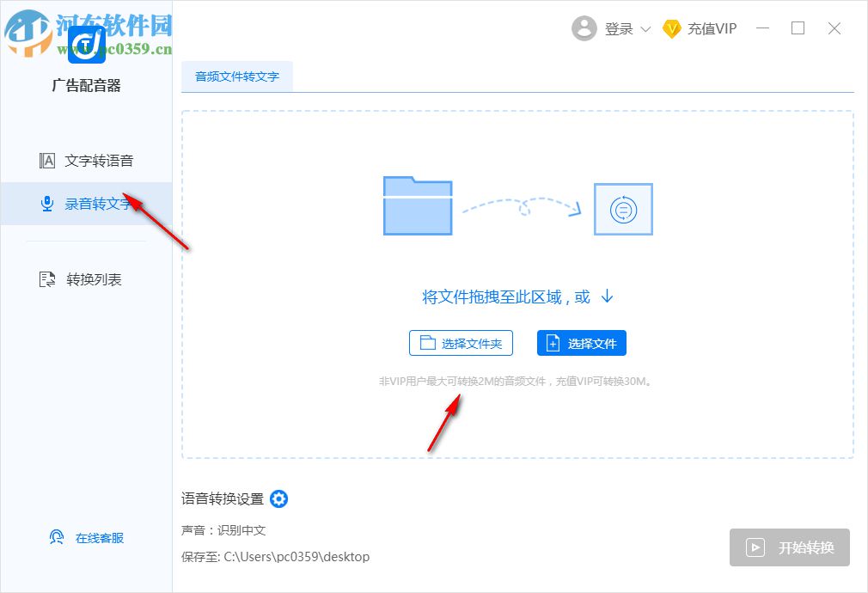Select 录音转文字 menu entry in sidebar

tap(89, 204)
